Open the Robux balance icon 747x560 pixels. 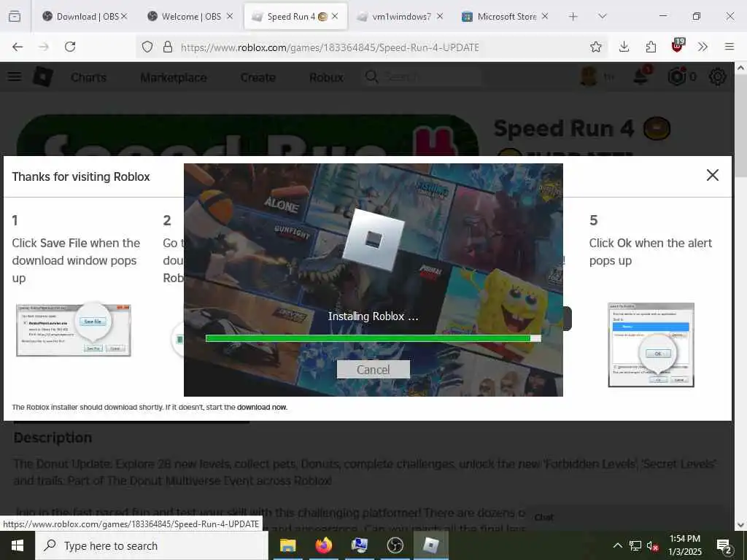tap(677, 77)
